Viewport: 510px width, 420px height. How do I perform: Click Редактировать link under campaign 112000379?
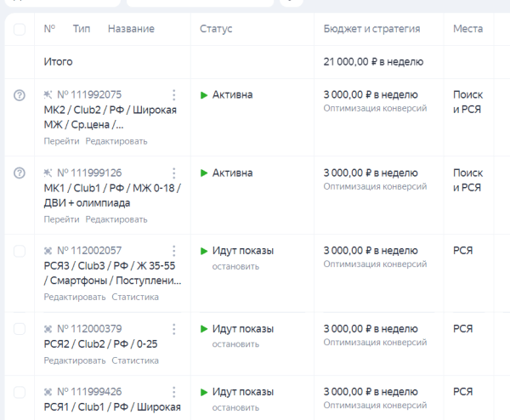click(75, 360)
